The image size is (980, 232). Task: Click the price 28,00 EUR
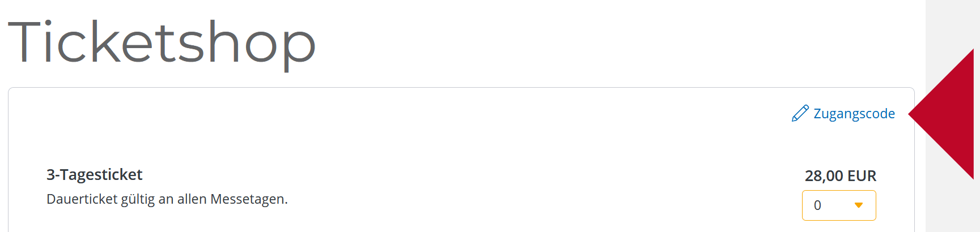pos(841,176)
